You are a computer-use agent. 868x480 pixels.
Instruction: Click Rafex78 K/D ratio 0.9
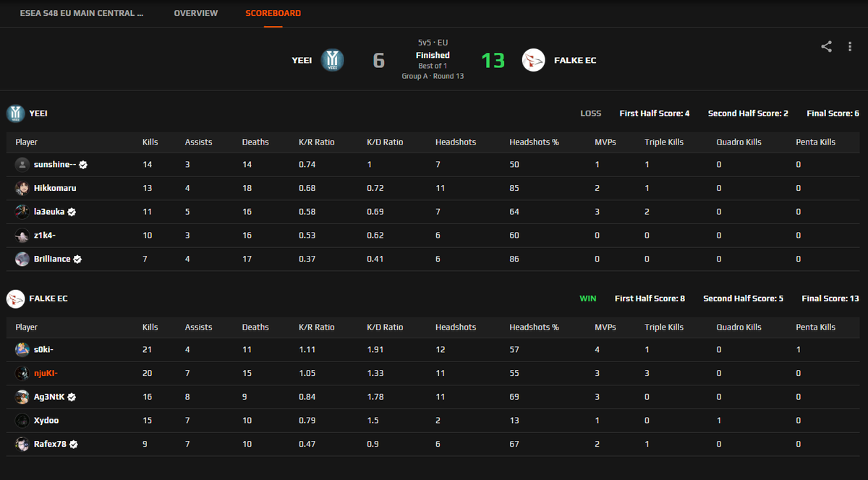point(373,444)
